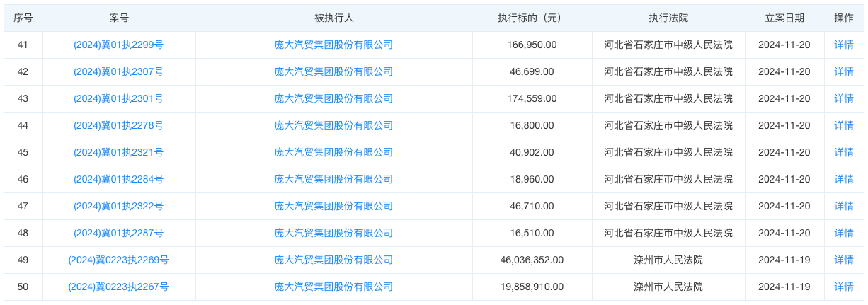Open 详情 for the 46,036,352.00 case

pos(844,260)
